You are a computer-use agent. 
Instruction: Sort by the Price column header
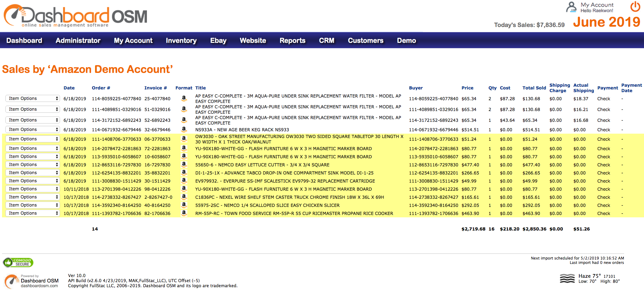click(x=467, y=88)
